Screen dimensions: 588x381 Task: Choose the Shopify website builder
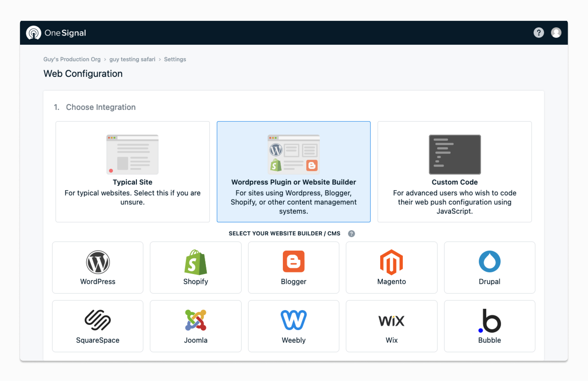coord(196,267)
